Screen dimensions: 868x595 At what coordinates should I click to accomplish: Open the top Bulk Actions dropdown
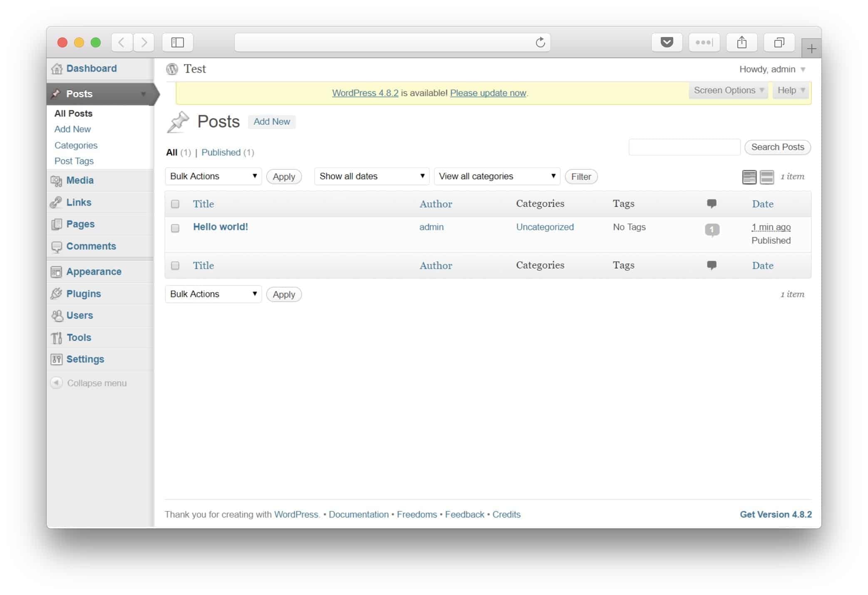click(213, 176)
